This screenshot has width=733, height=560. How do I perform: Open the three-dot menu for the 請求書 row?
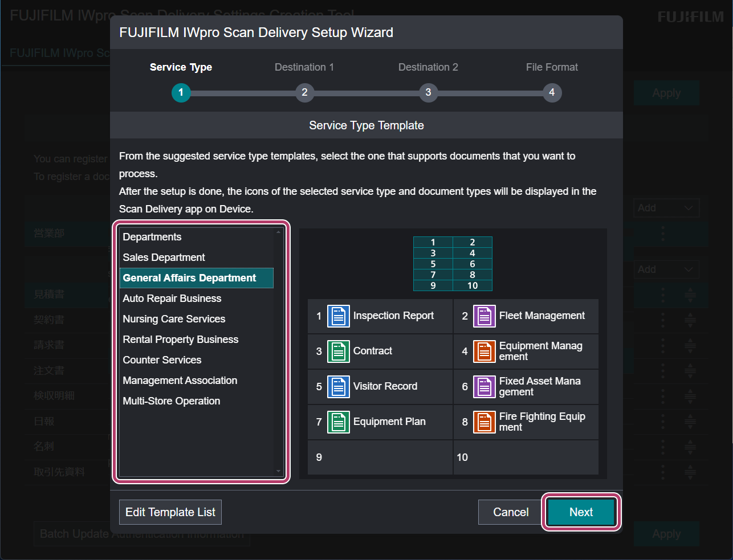[663, 345]
